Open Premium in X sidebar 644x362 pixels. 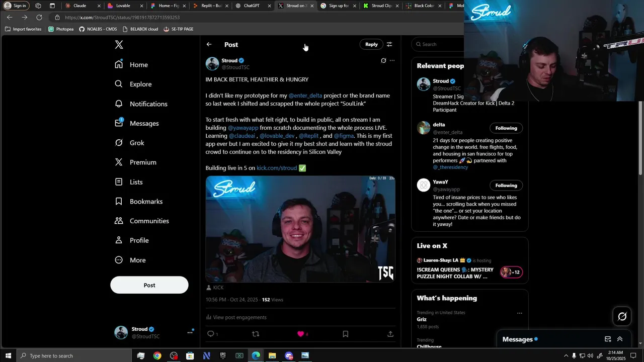pyautogui.click(x=135, y=162)
